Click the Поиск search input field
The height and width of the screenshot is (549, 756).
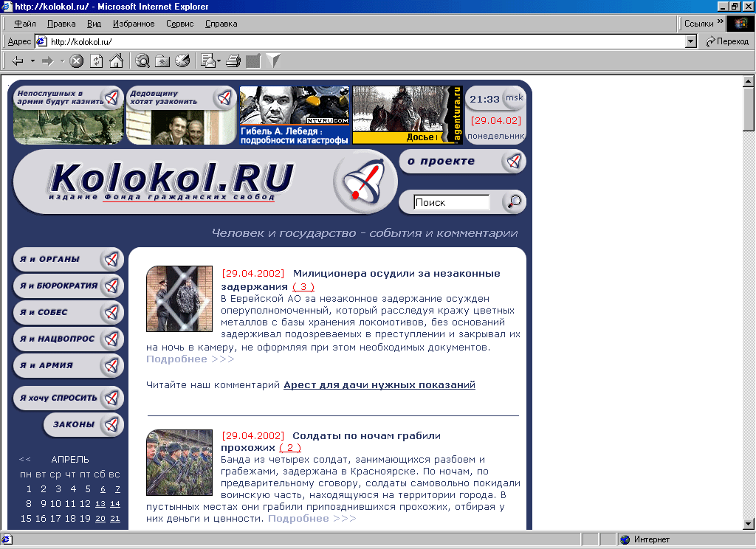point(452,202)
